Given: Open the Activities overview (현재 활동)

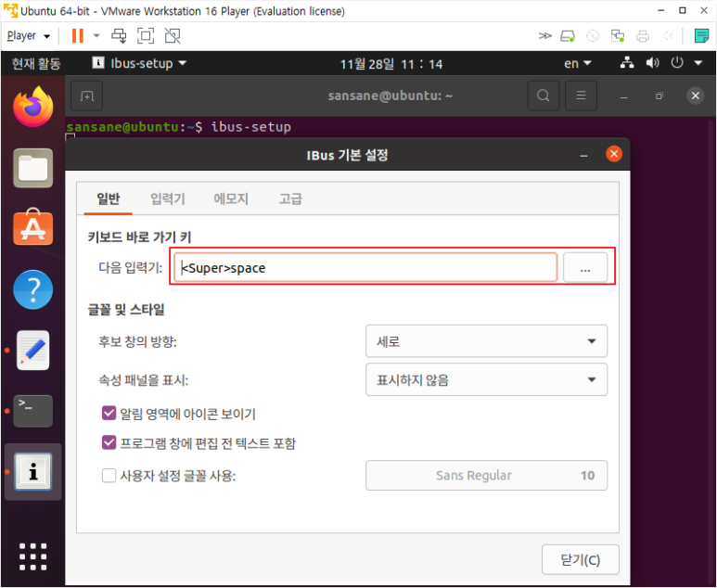Looking at the screenshot, I should tap(36, 64).
